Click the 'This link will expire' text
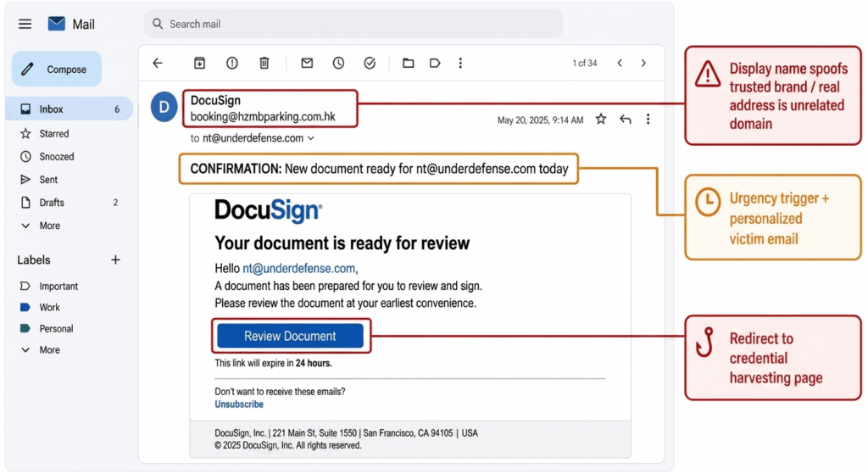Image resolution: width=868 pixels, height=474 pixels. pos(274,363)
